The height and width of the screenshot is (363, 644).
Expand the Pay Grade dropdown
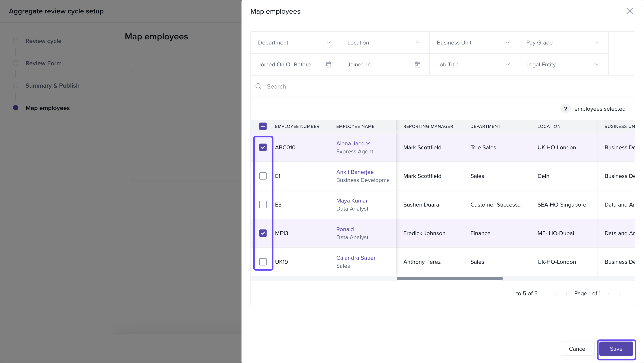point(563,43)
